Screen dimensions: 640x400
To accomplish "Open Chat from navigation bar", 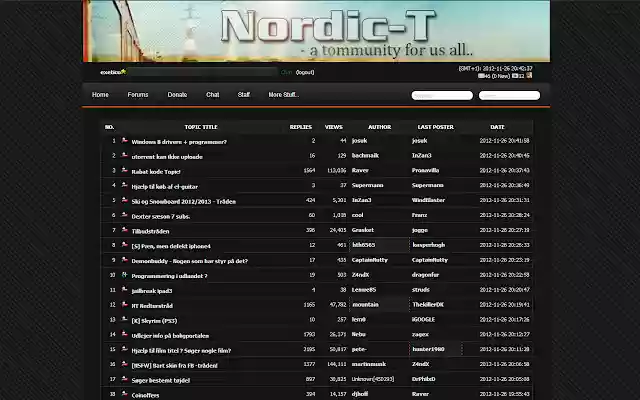I will (213, 95).
